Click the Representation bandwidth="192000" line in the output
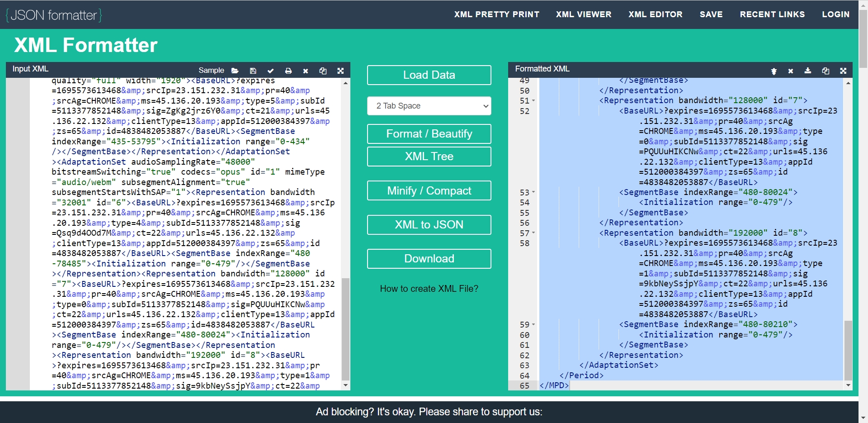This screenshot has width=868, height=423. point(703,233)
